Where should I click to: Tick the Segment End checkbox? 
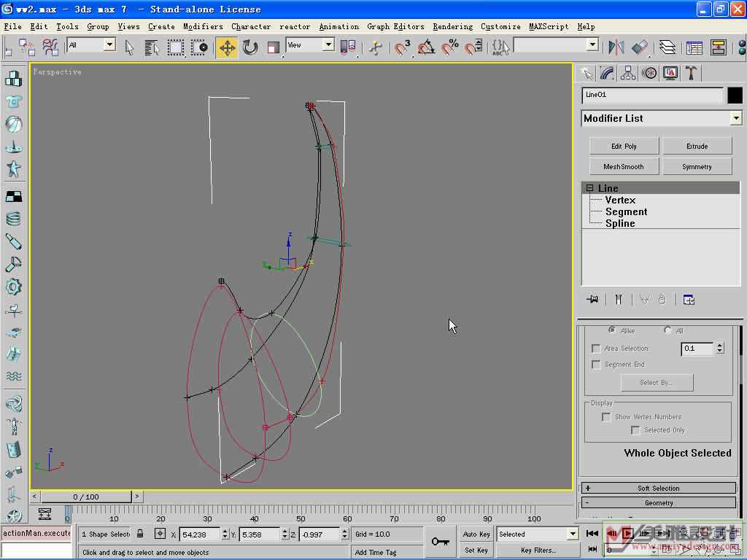tap(596, 365)
